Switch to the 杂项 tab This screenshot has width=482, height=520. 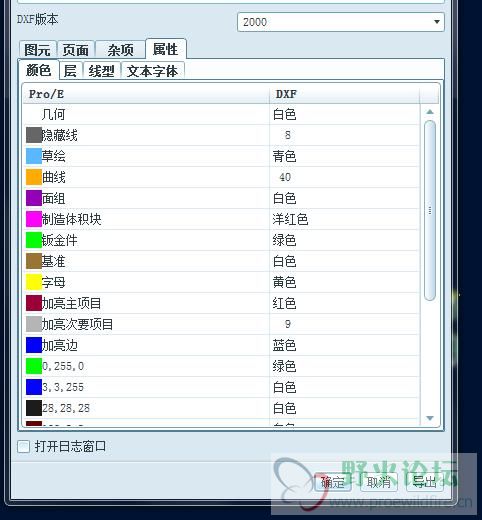click(x=120, y=50)
